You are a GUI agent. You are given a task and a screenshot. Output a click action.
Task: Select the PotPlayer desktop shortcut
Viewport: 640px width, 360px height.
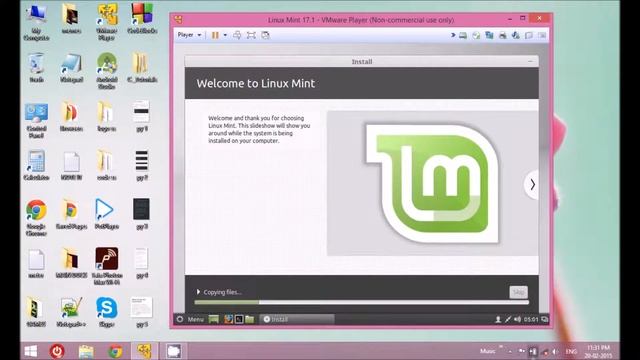pyautogui.click(x=107, y=214)
